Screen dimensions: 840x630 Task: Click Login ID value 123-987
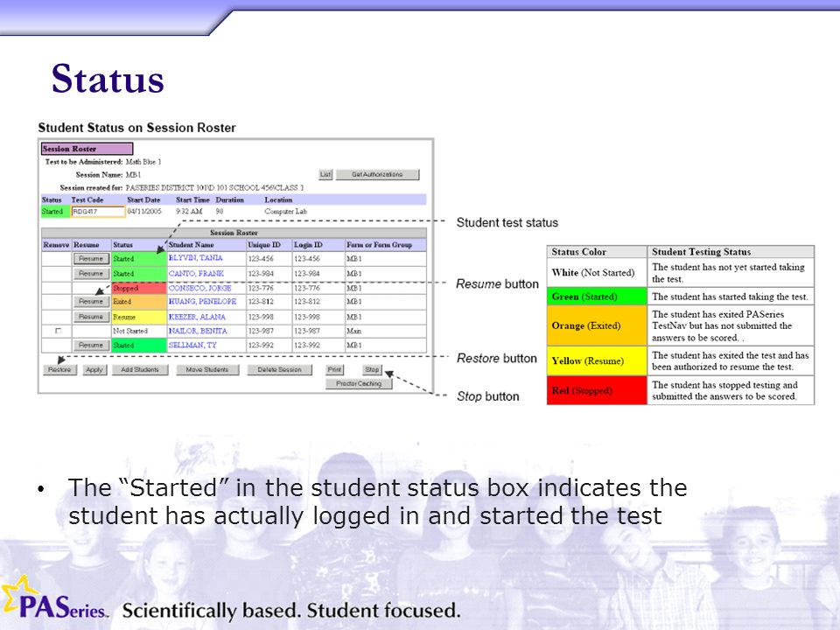point(307,331)
